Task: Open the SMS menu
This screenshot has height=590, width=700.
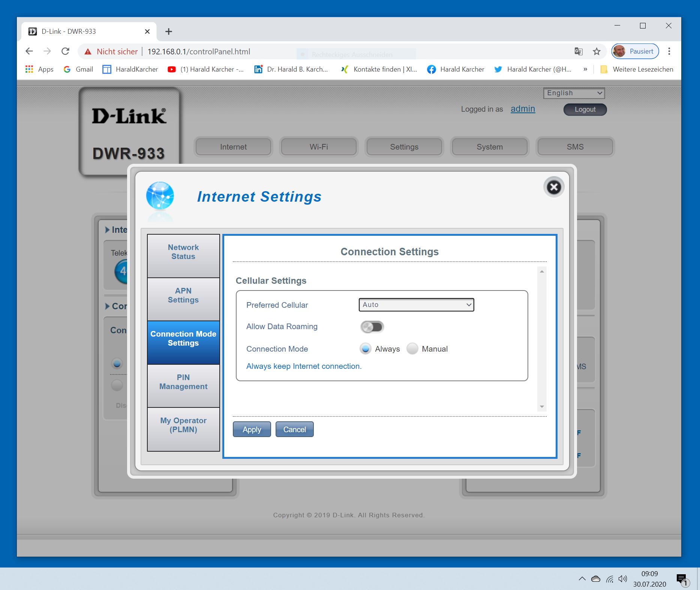Action: click(575, 147)
